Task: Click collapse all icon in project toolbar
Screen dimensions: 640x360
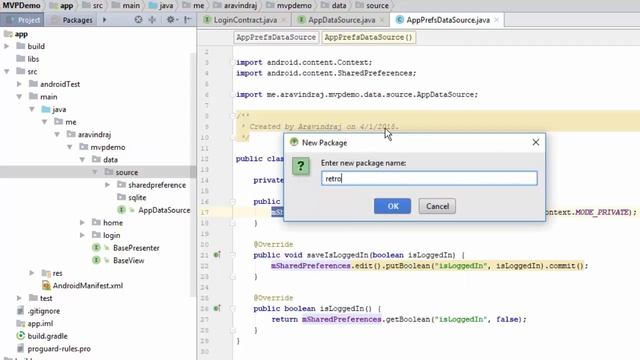Action: coord(152,20)
